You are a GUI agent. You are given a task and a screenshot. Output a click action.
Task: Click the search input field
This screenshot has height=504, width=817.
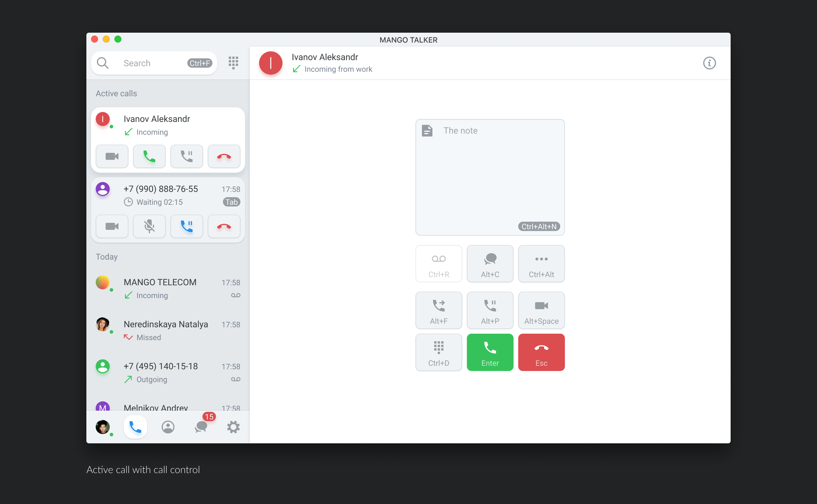point(153,62)
